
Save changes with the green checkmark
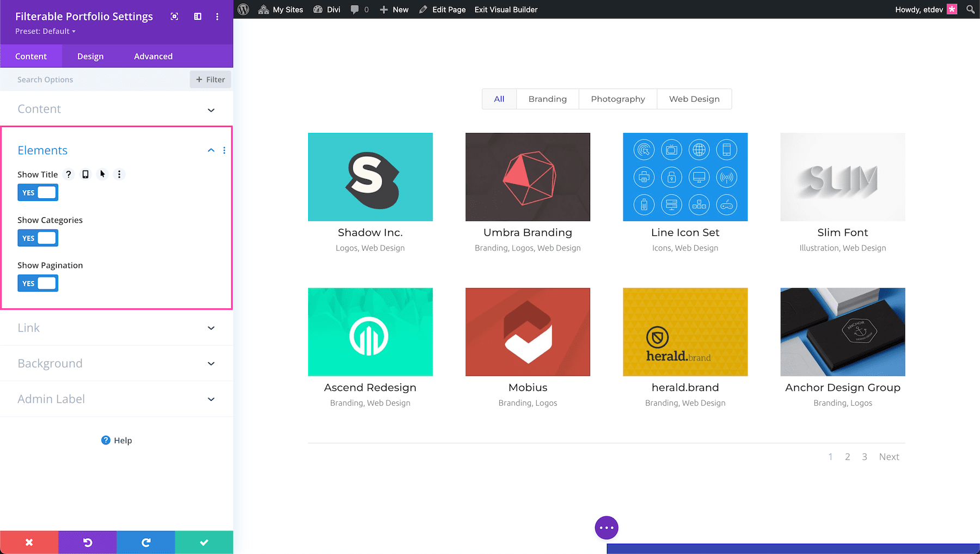point(204,542)
